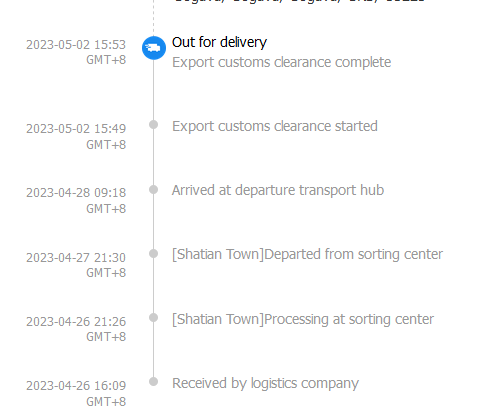
Task: Click the Export customs clearance started entry
Action: click(275, 127)
